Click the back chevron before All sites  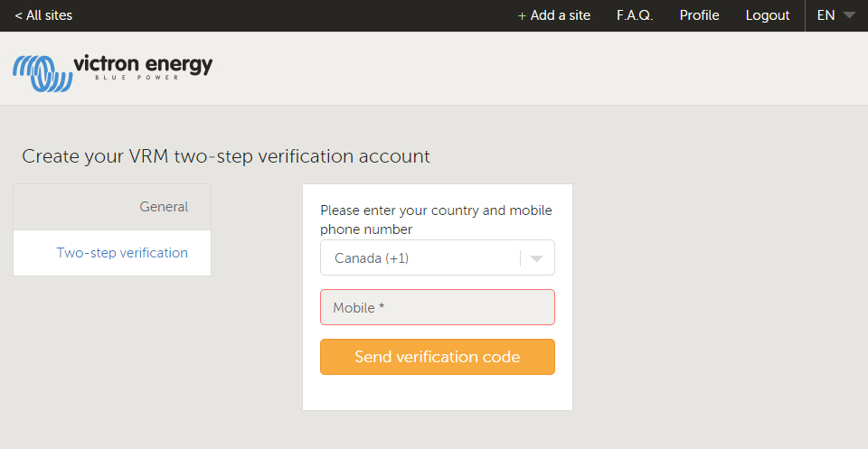click(19, 15)
